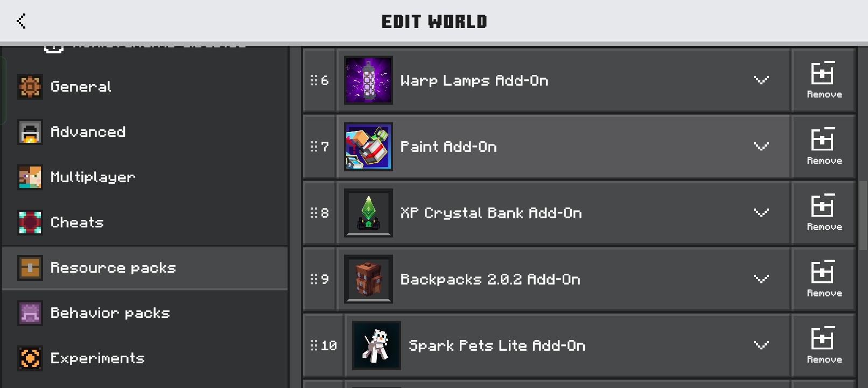Expand Spark Pets Lite Add-On details
Screen dimensions: 868x388
761,345
